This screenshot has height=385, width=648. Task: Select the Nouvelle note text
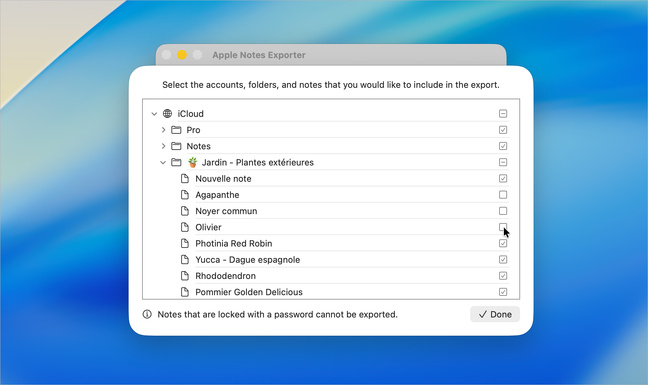[223, 178]
